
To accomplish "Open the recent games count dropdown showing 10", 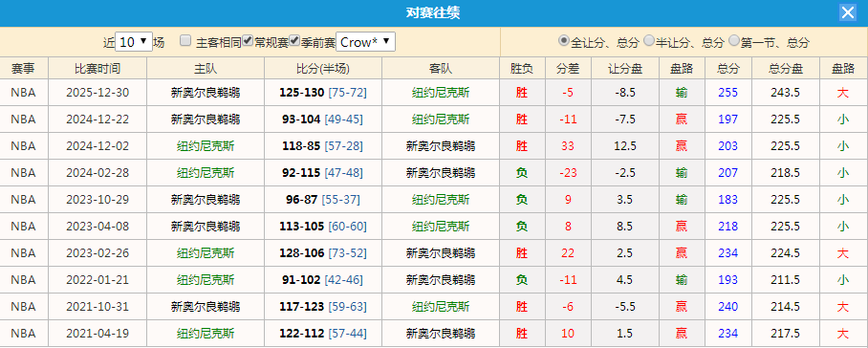I will (134, 41).
